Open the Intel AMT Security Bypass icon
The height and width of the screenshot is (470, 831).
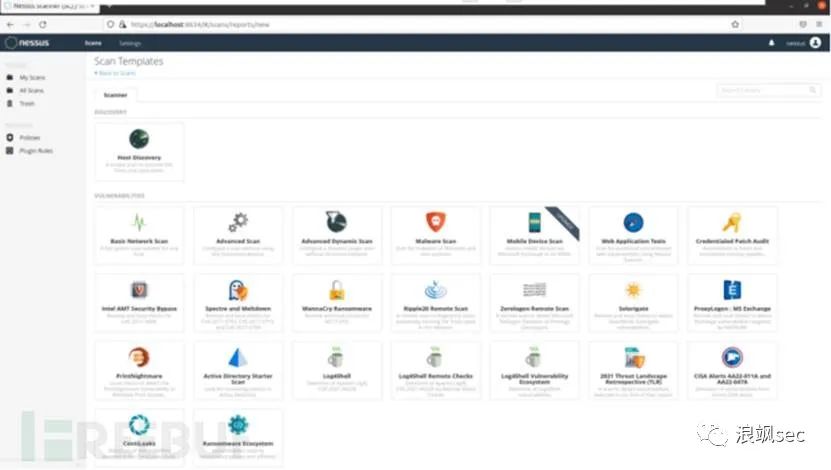(139, 290)
